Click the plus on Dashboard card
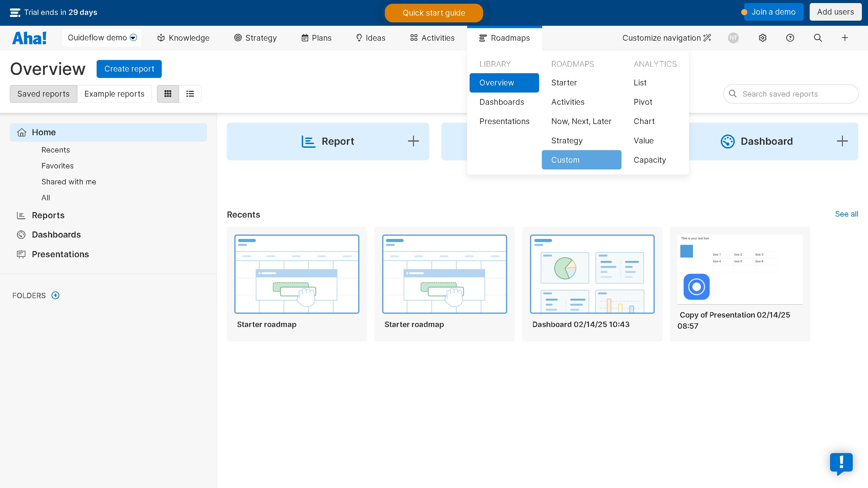Image resolution: width=868 pixels, height=488 pixels. [842, 141]
